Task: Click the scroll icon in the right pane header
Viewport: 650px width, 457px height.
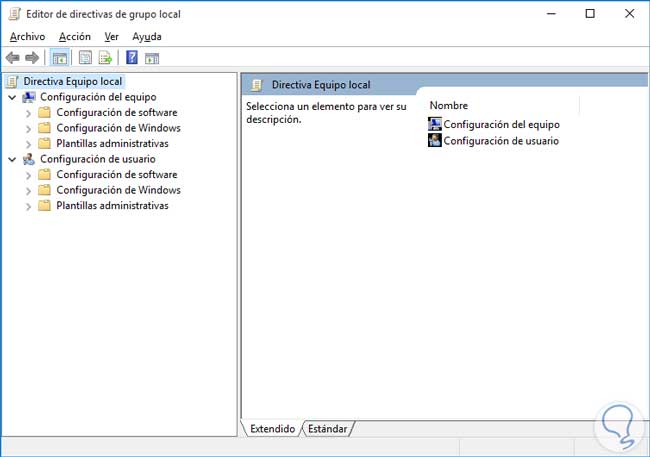Action: click(x=257, y=85)
